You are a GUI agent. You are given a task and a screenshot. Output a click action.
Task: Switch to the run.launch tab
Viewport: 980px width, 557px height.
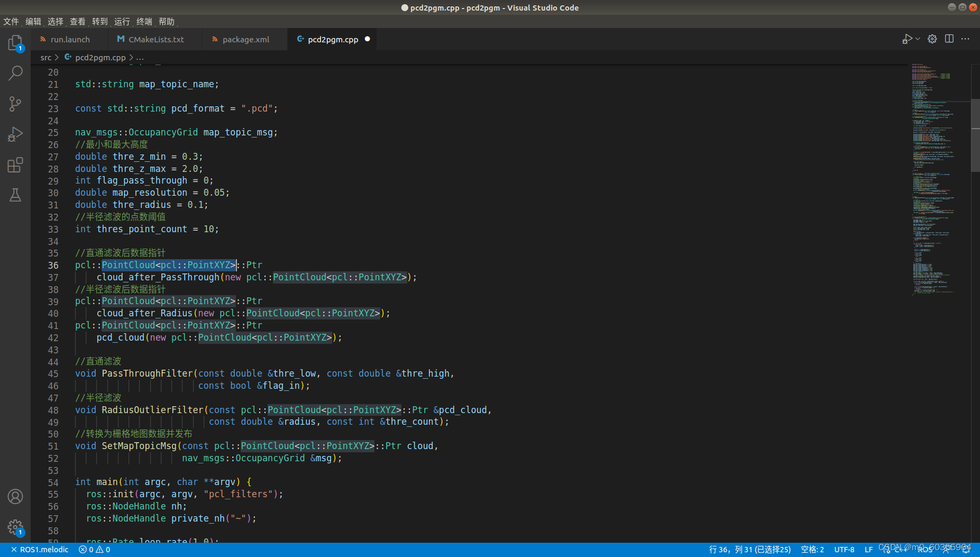point(70,39)
